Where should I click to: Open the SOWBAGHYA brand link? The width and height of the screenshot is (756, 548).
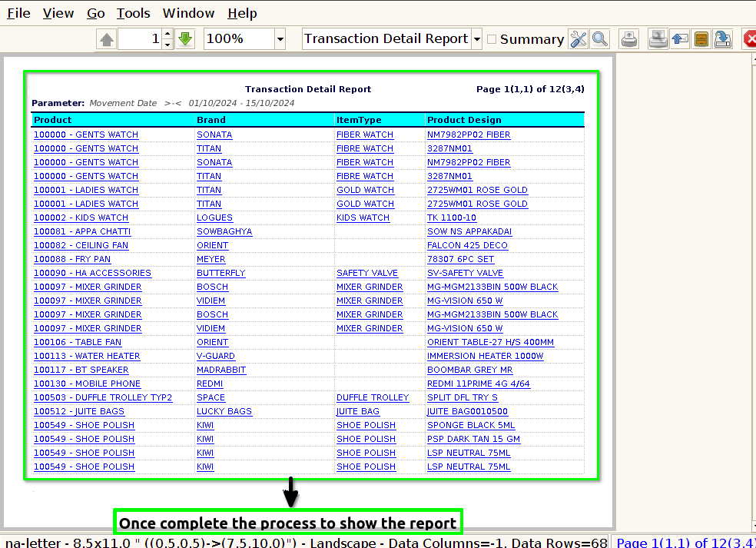click(224, 231)
